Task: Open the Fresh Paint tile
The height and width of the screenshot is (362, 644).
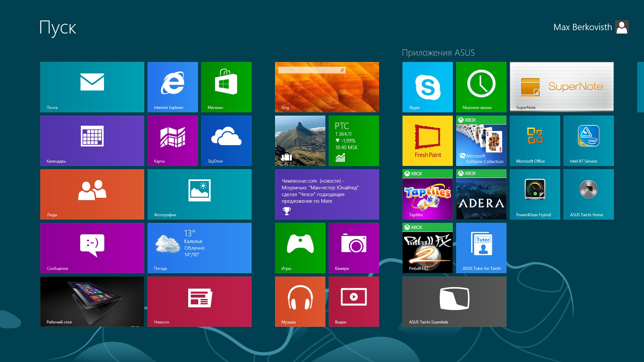Action: [x=427, y=140]
